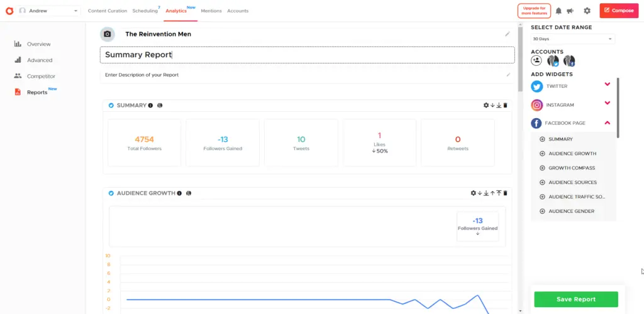The width and height of the screenshot is (644, 314).
Task: Click the announcements megaphone icon
Action: click(570, 11)
